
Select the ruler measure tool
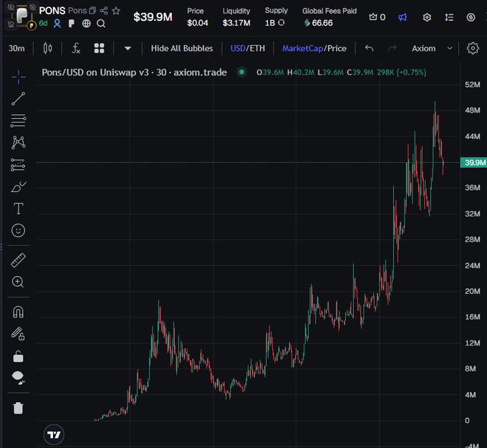coord(19,260)
